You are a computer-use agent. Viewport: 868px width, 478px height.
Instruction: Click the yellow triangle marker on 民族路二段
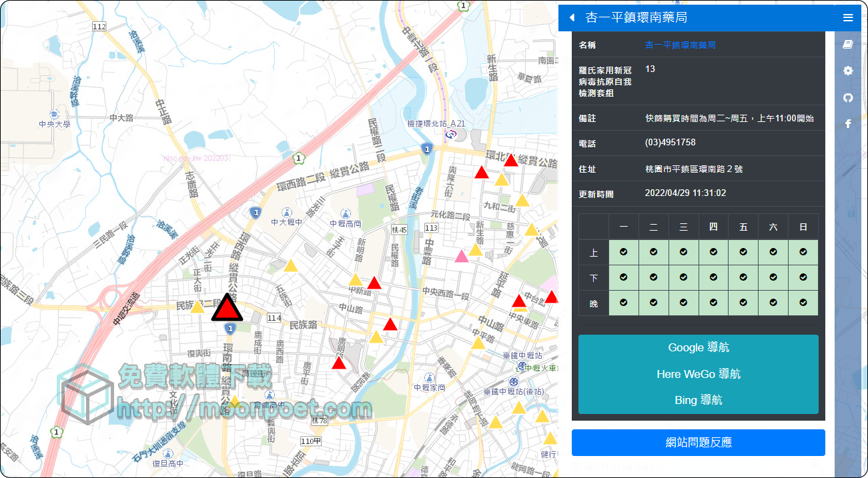coord(197,307)
